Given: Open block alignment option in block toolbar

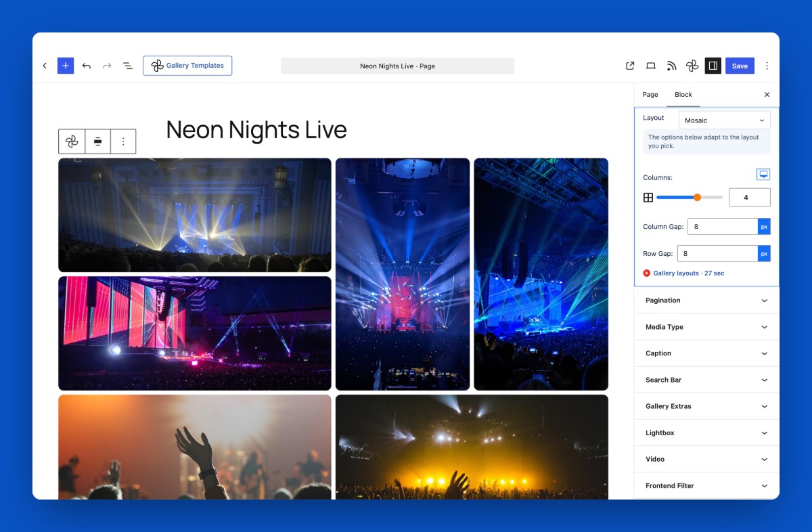Looking at the screenshot, I should point(97,141).
